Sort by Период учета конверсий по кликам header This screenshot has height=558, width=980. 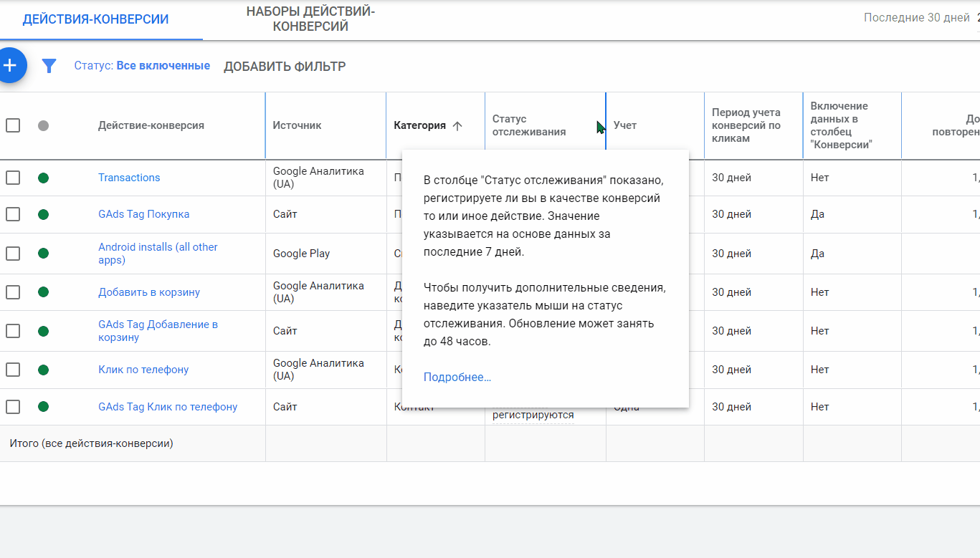tap(746, 125)
